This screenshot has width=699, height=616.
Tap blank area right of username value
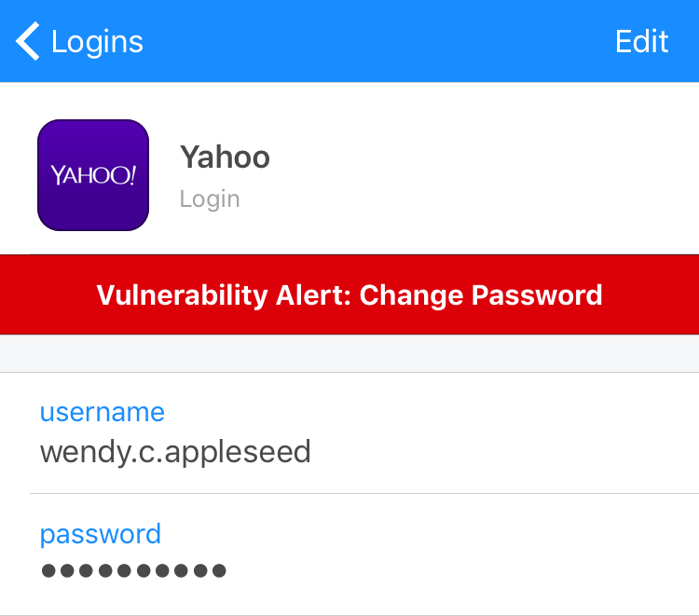click(x=503, y=452)
